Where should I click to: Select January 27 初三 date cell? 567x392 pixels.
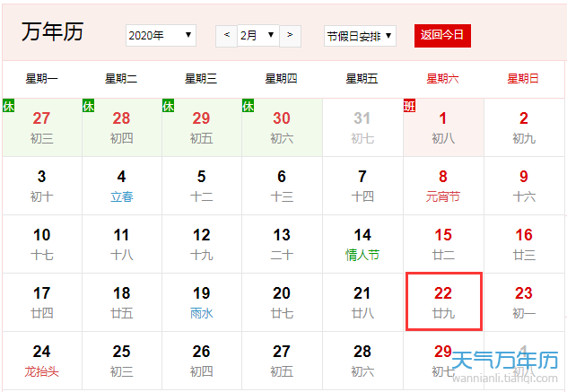[42, 127]
